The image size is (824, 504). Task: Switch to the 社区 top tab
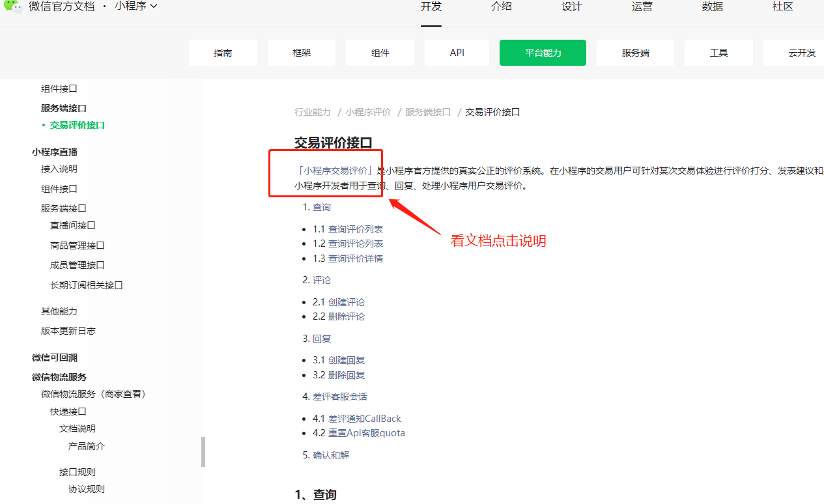[783, 7]
